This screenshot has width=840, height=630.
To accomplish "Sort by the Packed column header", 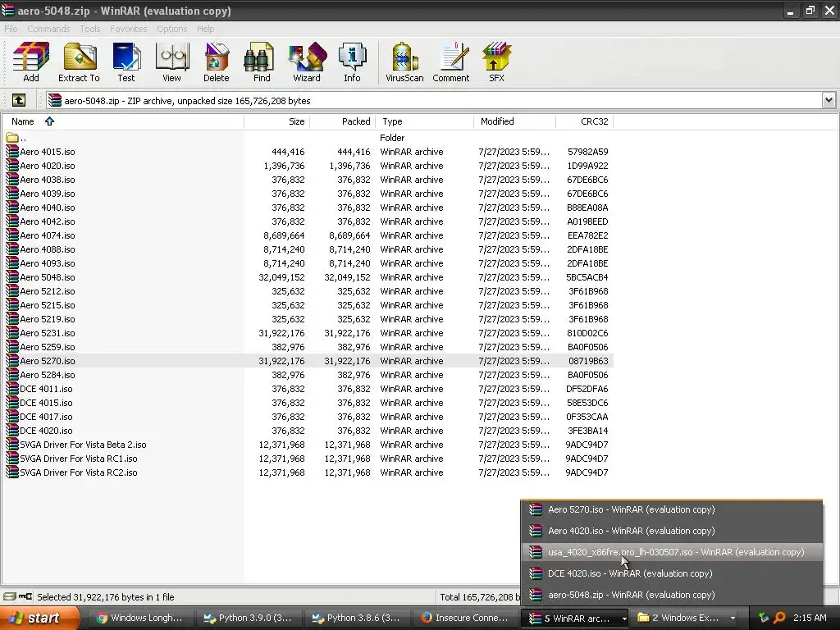I will coord(343,121).
